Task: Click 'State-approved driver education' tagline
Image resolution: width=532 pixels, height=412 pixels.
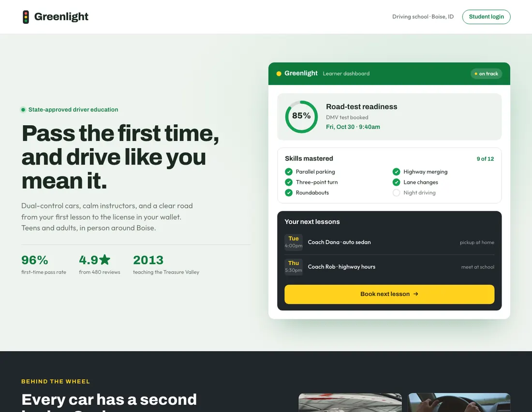Action: click(74, 110)
